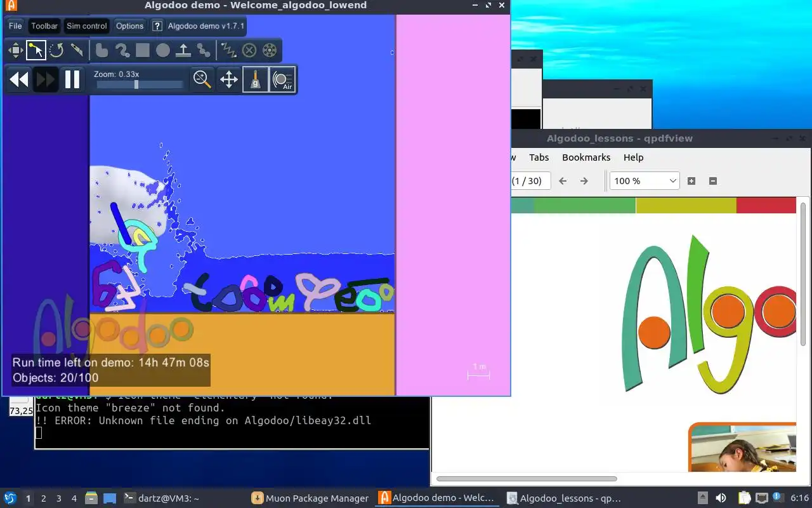
Task: Open the clipboard tray icon
Action: coord(743,498)
